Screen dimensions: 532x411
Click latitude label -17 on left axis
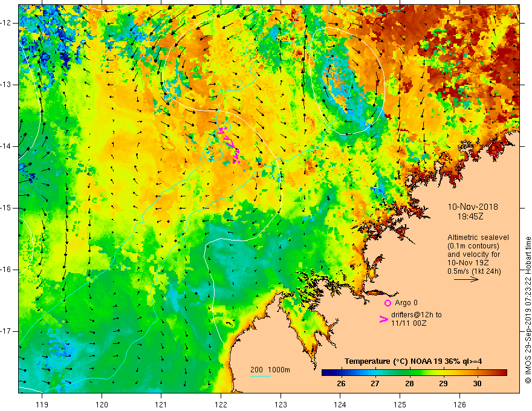[7, 331]
